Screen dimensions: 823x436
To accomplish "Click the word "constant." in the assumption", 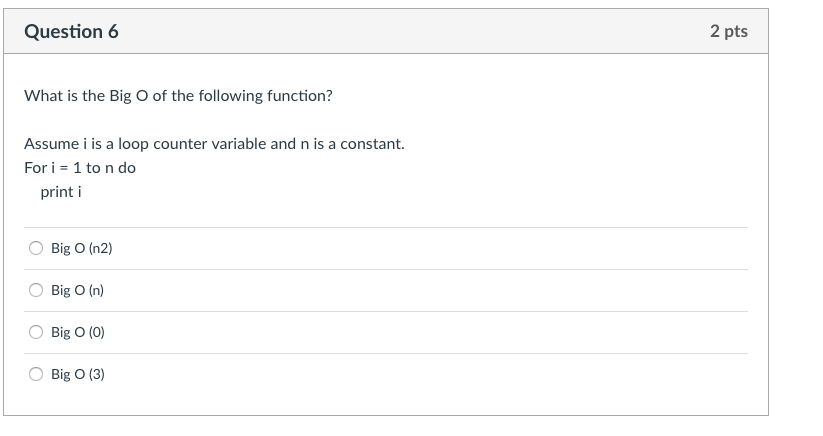I will [x=373, y=144].
